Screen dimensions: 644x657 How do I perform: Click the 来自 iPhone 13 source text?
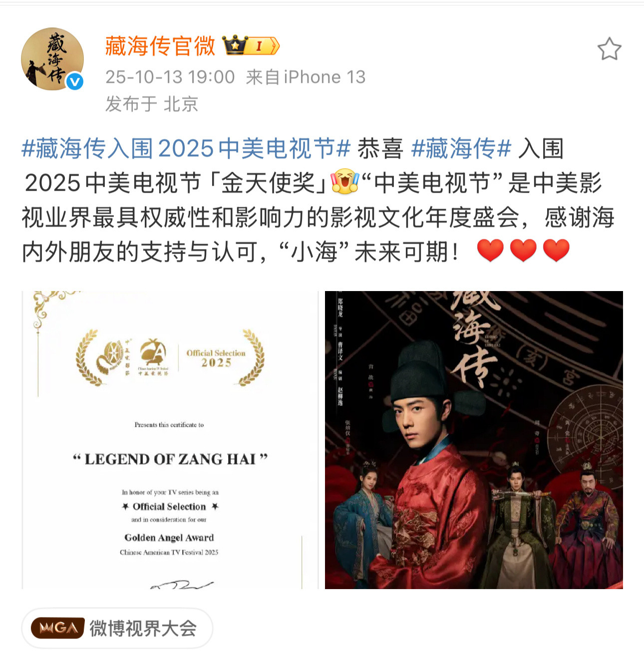306,77
